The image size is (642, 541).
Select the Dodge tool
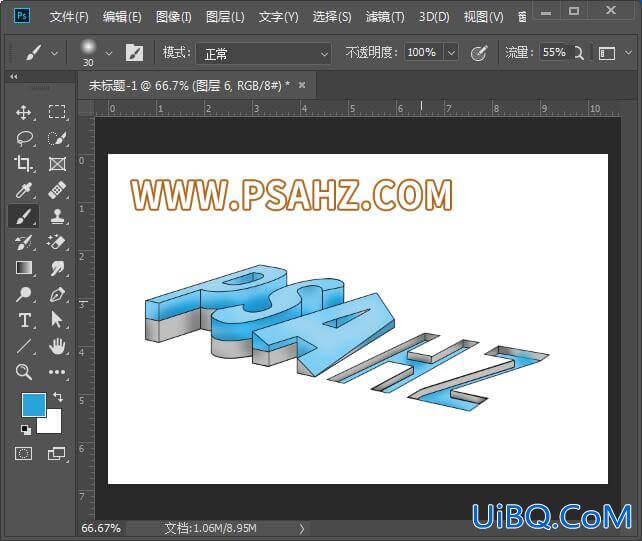(24, 294)
